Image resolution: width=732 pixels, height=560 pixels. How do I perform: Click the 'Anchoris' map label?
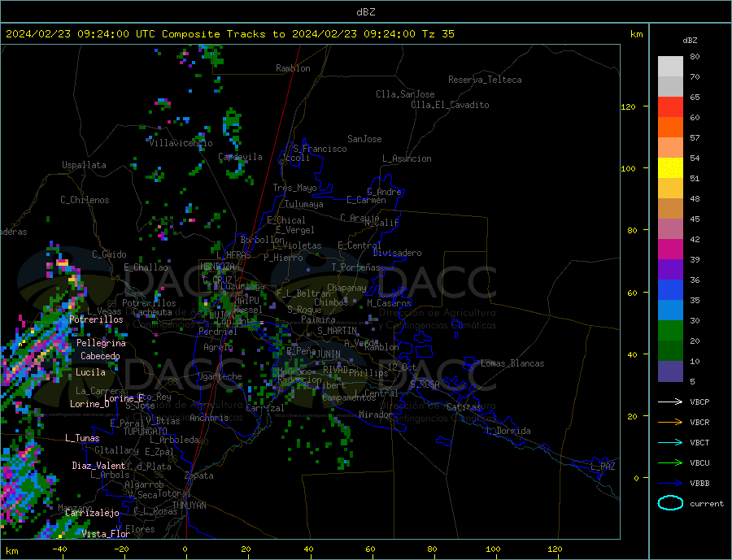pos(209,418)
